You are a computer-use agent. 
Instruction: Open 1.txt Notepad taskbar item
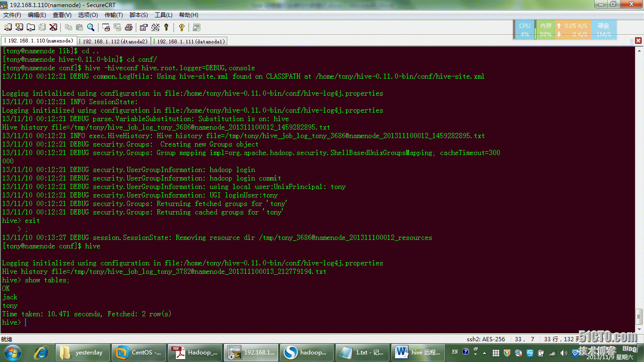click(363, 352)
